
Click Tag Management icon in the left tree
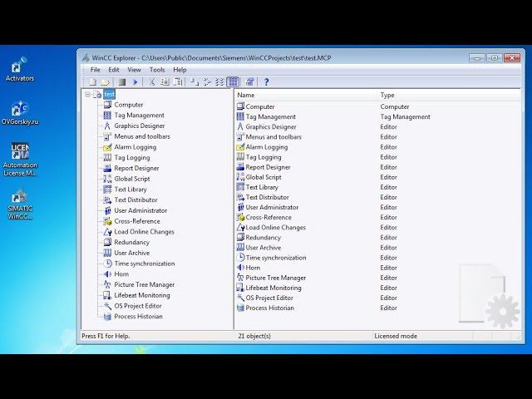pyautogui.click(x=107, y=115)
